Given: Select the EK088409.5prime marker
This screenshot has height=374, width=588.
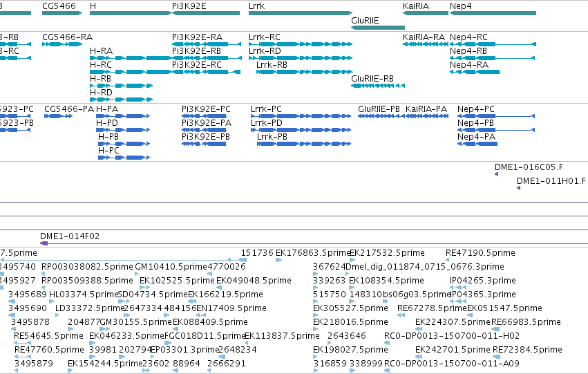Looking at the screenshot, I should click(176, 329).
